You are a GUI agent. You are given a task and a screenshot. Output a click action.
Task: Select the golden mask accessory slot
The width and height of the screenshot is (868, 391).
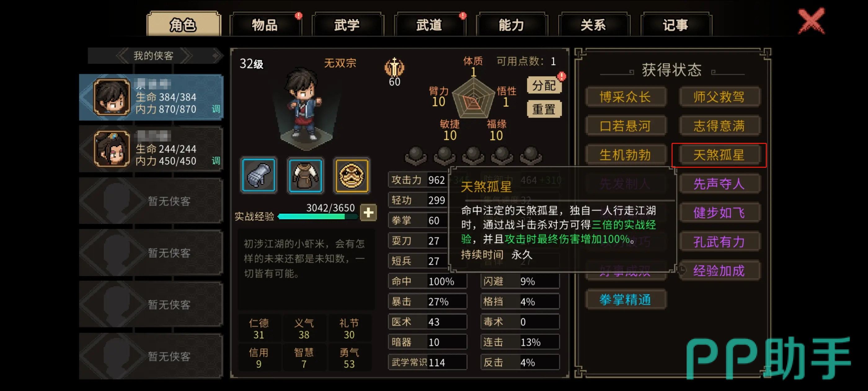352,175
